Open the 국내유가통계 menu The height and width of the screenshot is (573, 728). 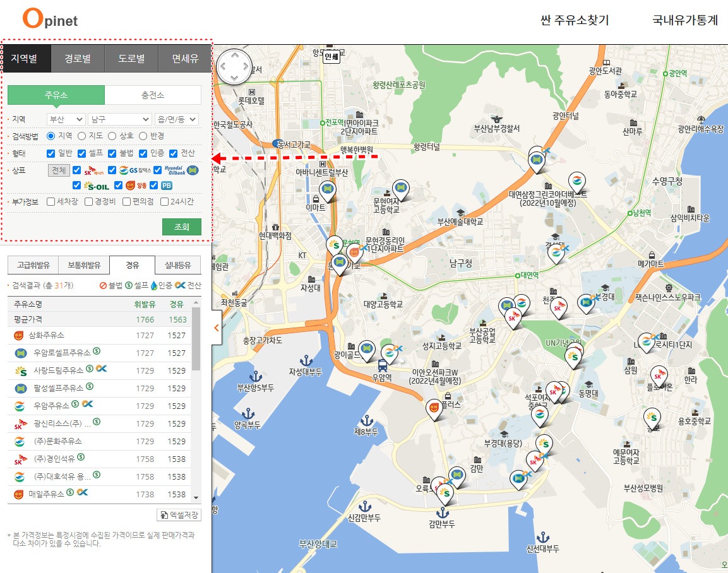click(x=685, y=20)
